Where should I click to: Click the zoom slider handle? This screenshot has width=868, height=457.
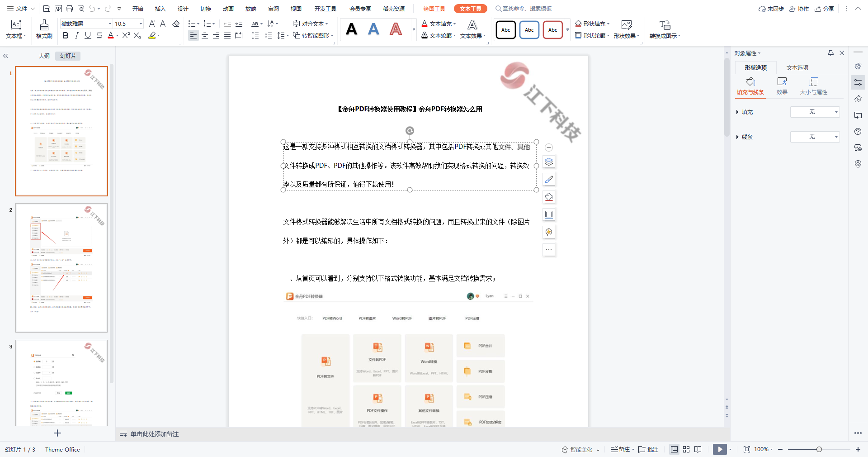819,449
